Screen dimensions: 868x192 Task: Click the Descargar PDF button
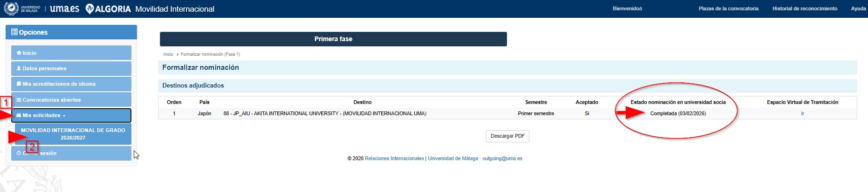tap(507, 136)
